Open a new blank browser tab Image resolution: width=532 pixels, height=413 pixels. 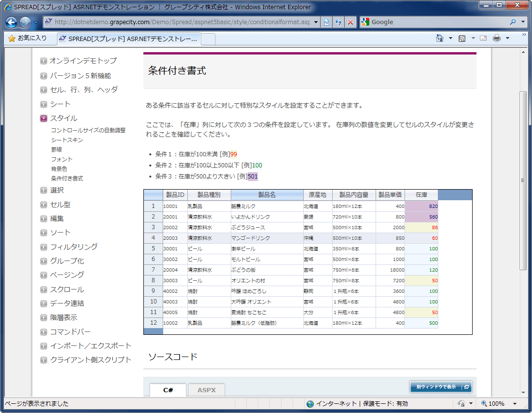pos(208,39)
